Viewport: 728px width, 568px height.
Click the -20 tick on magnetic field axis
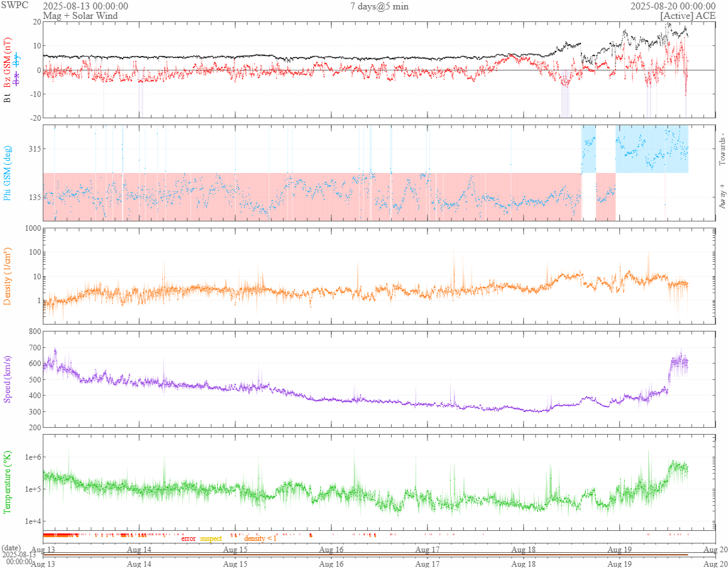35,118
